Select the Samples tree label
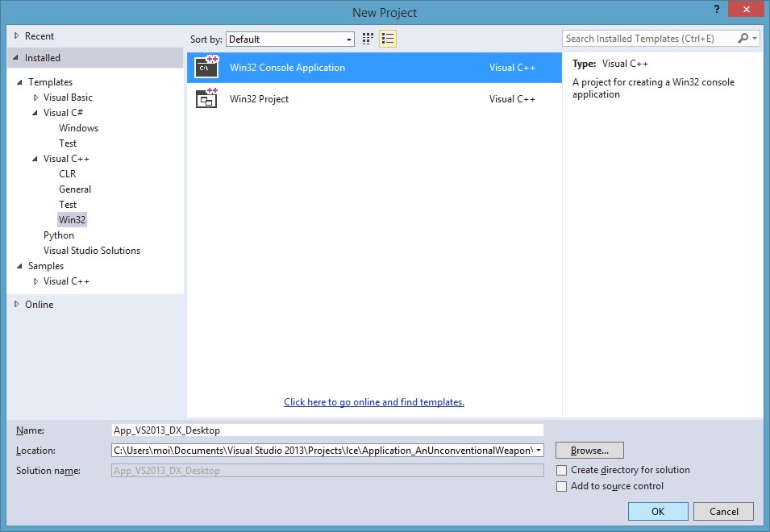This screenshot has height=532, width=770. click(46, 265)
